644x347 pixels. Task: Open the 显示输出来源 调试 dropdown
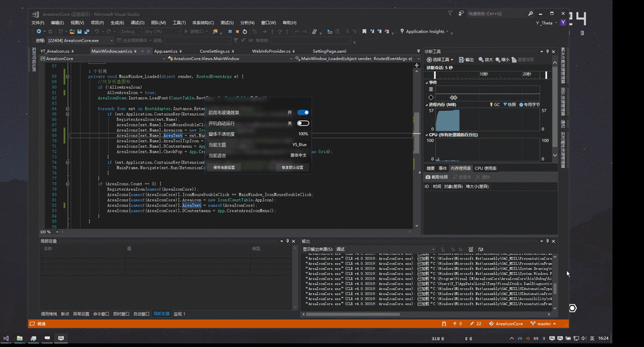(385, 249)
